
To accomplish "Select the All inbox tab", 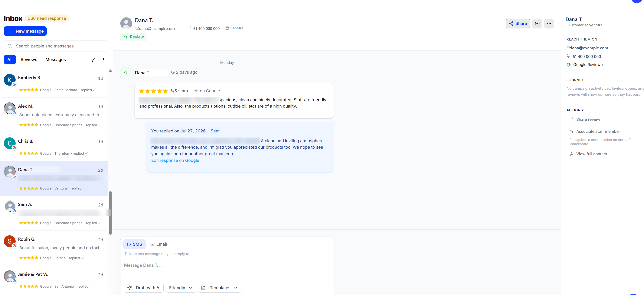I will [x=10, y=60].
